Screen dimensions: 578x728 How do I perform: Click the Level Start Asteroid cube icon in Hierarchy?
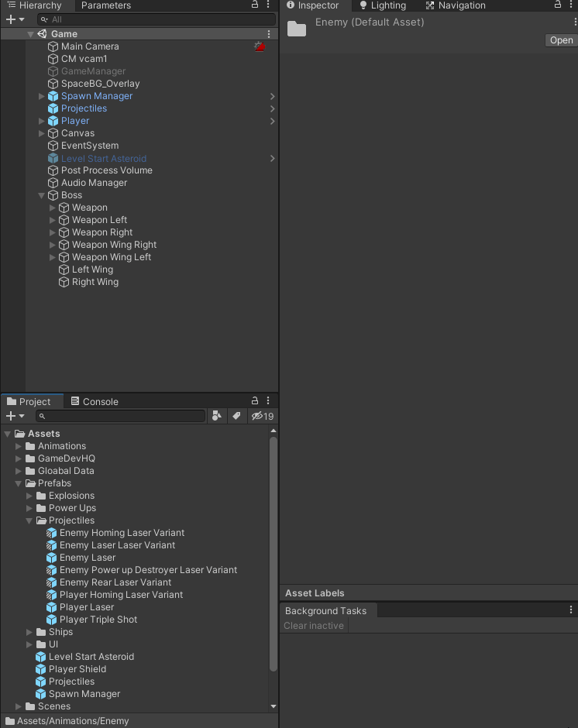pos(53,158)
